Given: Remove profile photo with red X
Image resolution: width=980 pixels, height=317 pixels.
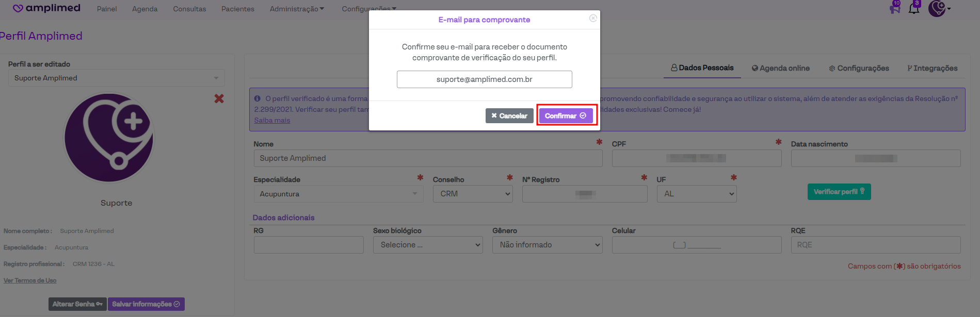Looking at the screenshot, I should (219, 98).
